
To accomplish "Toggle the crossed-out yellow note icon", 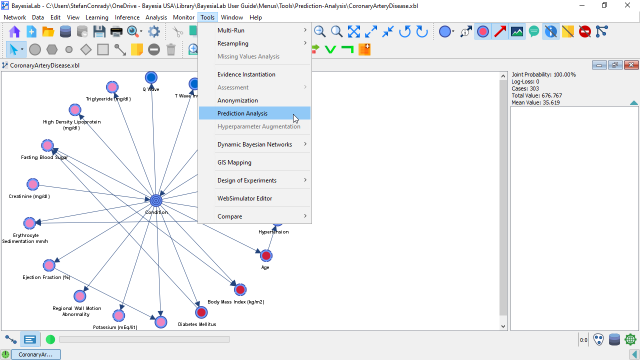I will point(568,31).
